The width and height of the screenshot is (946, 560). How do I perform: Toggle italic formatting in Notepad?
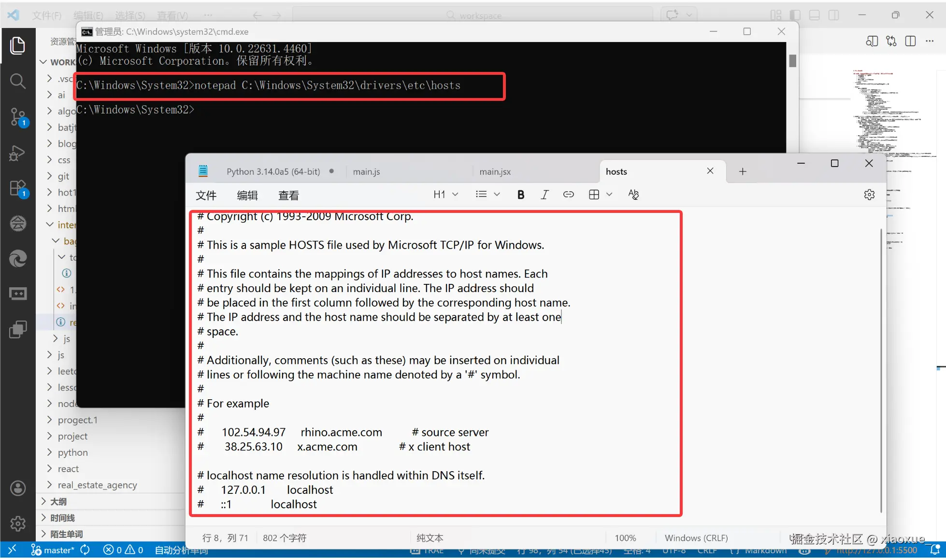coord(545,195)
